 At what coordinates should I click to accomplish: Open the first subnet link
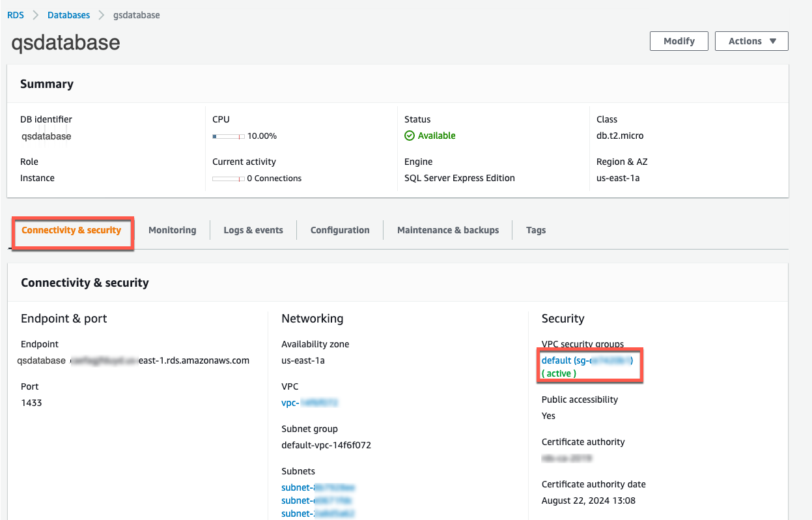[318, 487]
